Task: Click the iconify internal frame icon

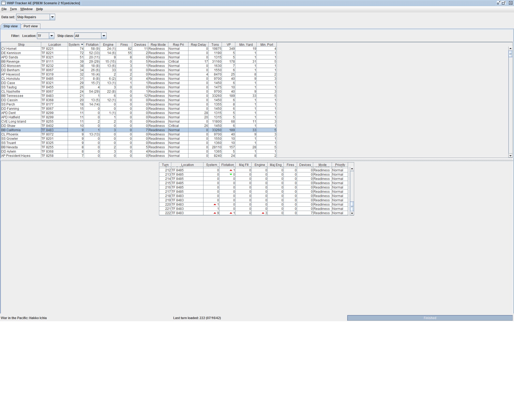Action: click(x=498, y=3)
